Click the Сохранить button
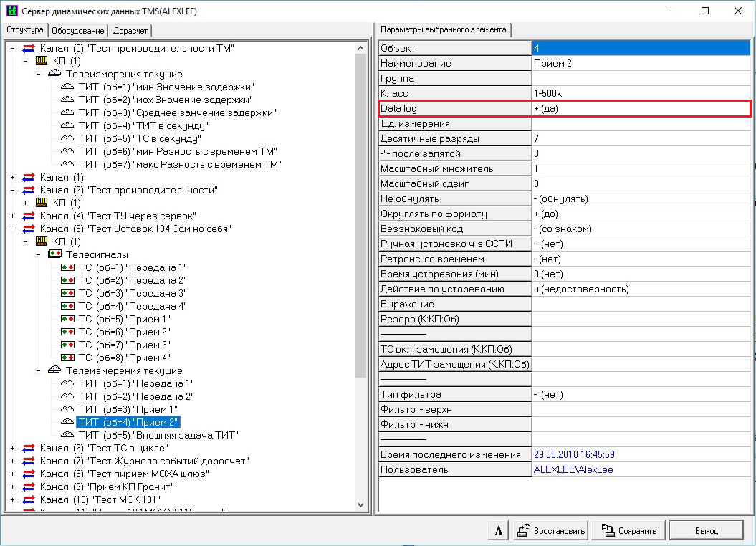Image resolution: width=756 pixels, height=546 pixels. 628,531
